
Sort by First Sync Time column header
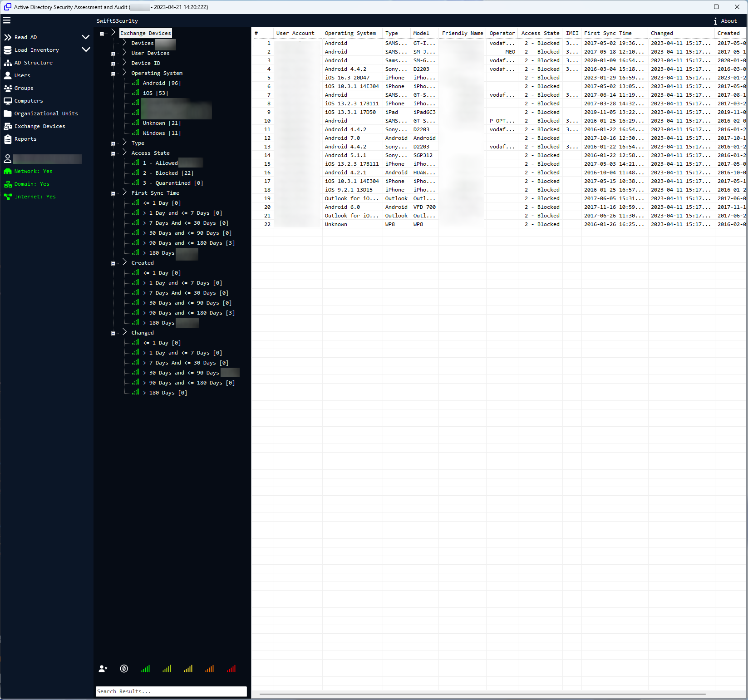coord(608,33)
